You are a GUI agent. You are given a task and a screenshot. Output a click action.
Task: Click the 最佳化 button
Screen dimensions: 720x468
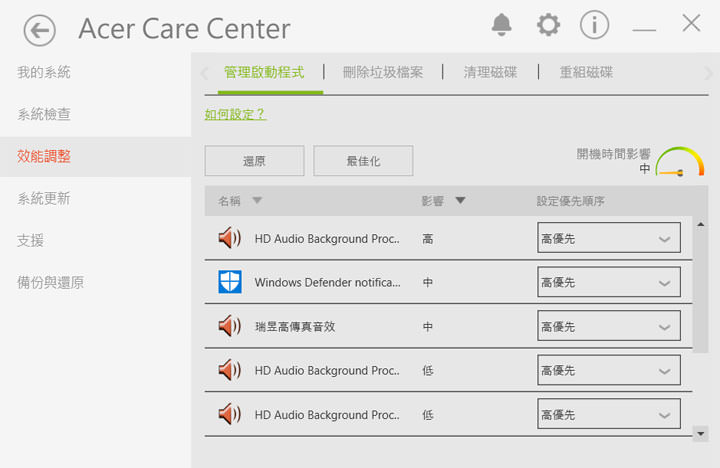363,161
